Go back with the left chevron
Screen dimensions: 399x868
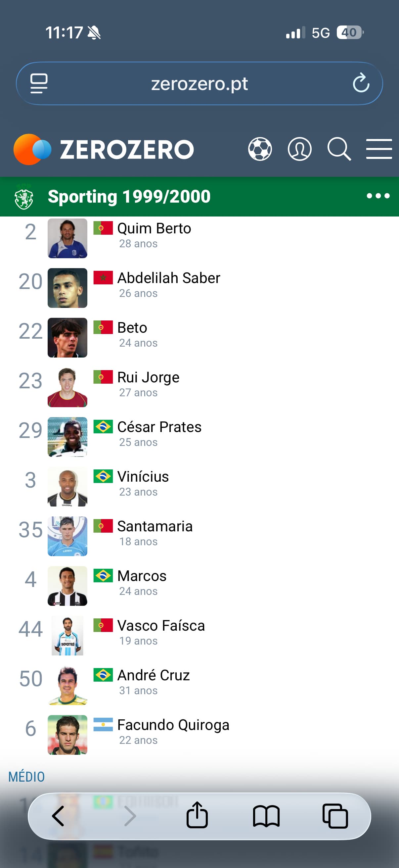coord(58,816)
